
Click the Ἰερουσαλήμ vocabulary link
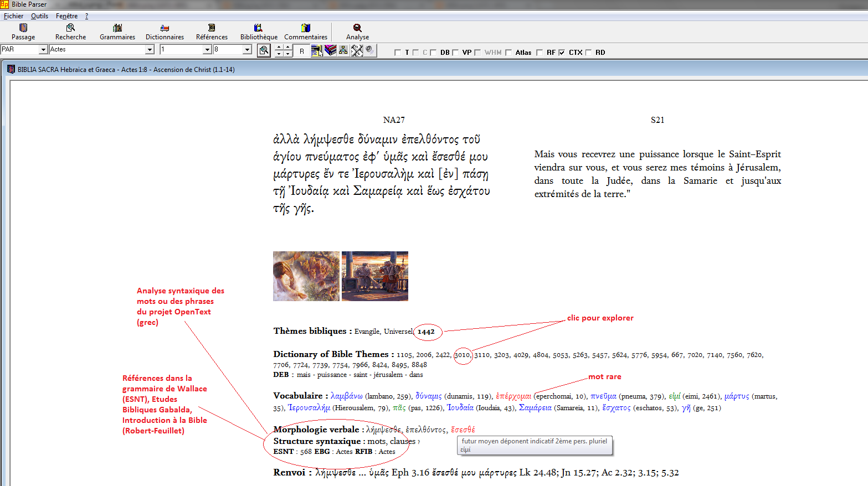coord(309,407)
